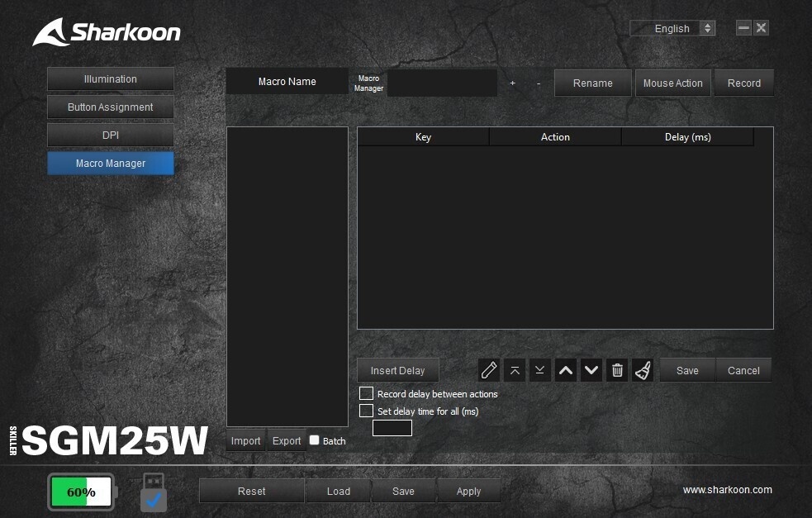The image size is (812, 518).
Task: Open the English language dropdown
Action: (672, 28)
